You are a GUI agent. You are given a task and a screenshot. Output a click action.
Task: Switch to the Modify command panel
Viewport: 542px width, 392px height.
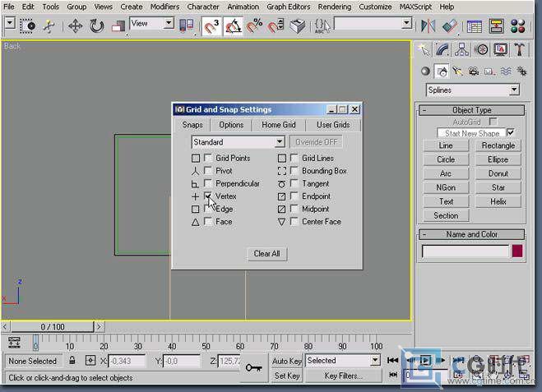tap(442, 50)
